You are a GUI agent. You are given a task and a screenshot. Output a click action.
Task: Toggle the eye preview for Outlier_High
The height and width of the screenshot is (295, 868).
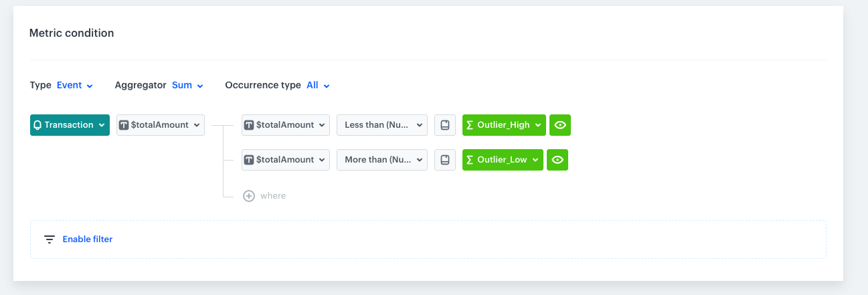coord(560,125)
